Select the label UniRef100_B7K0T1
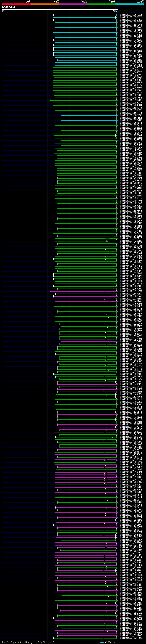This screenshot has width=146, height=644. (131, 263)
